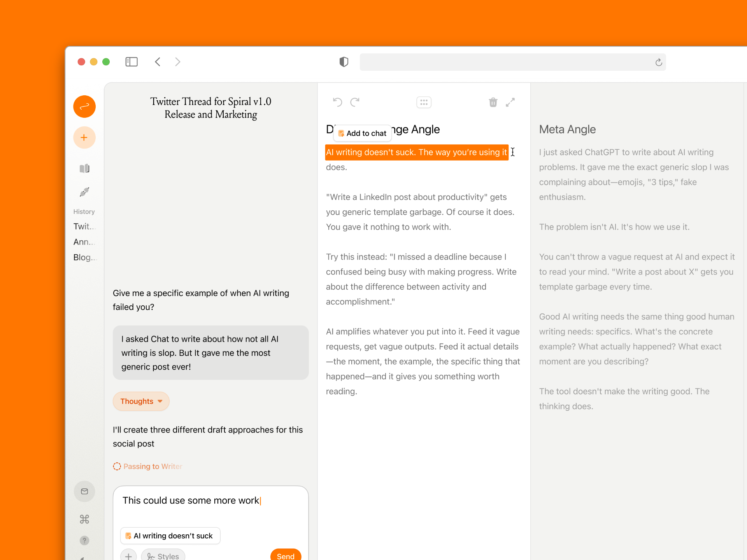This screenshot has width=747, height=560.
Task: Start a new chat with plus button
Action: click(x=84, y=138)
